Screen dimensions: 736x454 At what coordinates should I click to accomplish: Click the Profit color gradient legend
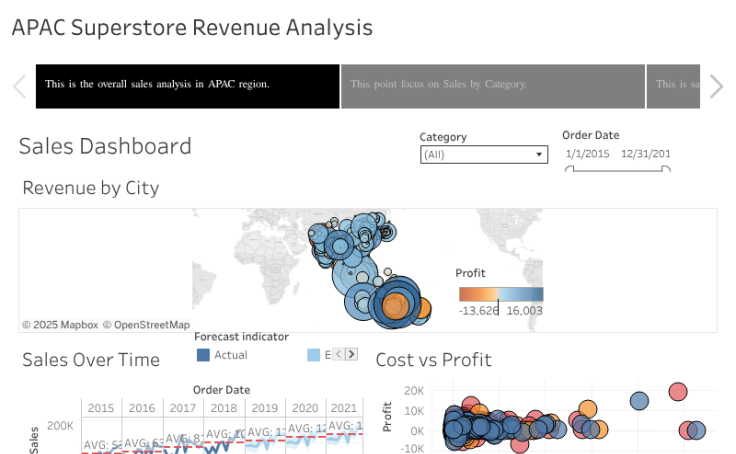501,294
